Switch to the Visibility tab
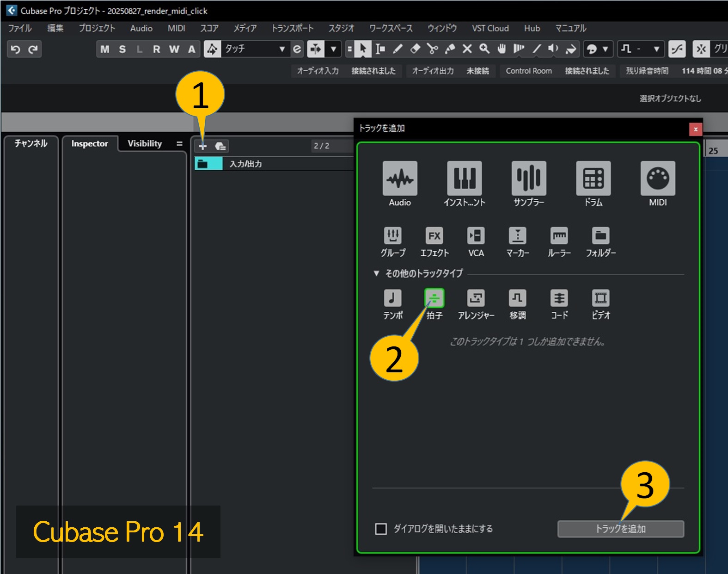Image resolution: width=728 pixels, height=574 pixels. [145, 143]
